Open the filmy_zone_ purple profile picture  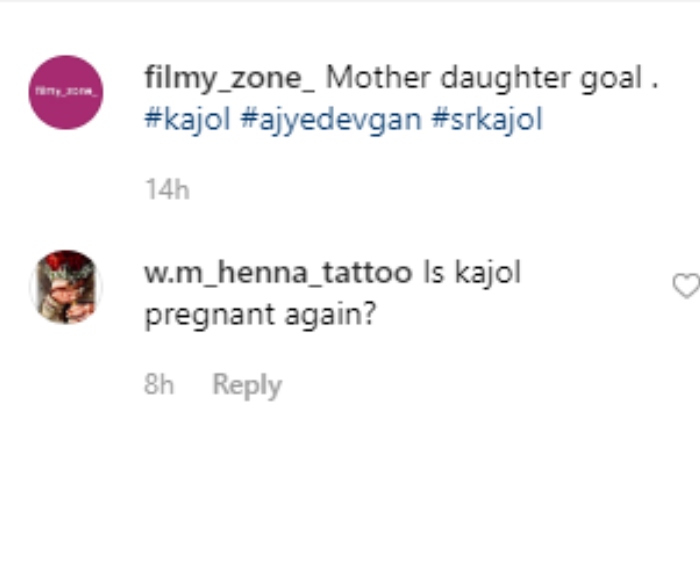(65, 92)
